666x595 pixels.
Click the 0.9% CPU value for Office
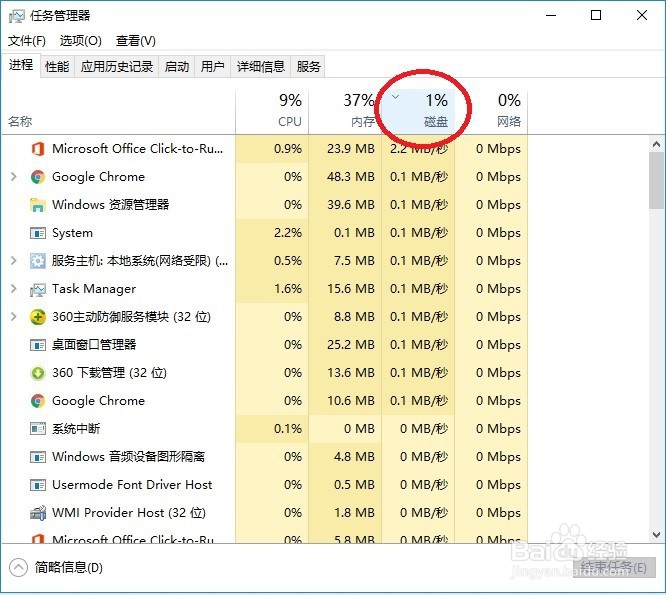(x=288, y=149)
